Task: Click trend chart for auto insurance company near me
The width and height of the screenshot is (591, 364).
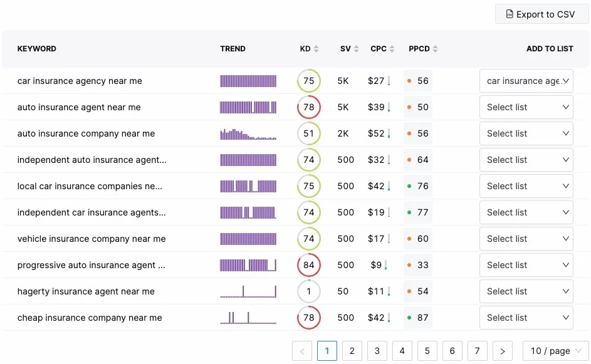Action: (x=248, y=133)
